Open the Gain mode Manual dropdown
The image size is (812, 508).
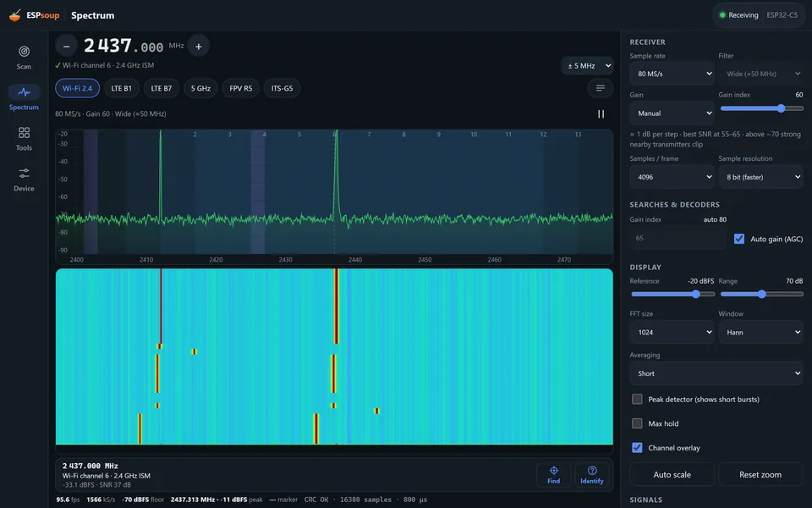672,113
